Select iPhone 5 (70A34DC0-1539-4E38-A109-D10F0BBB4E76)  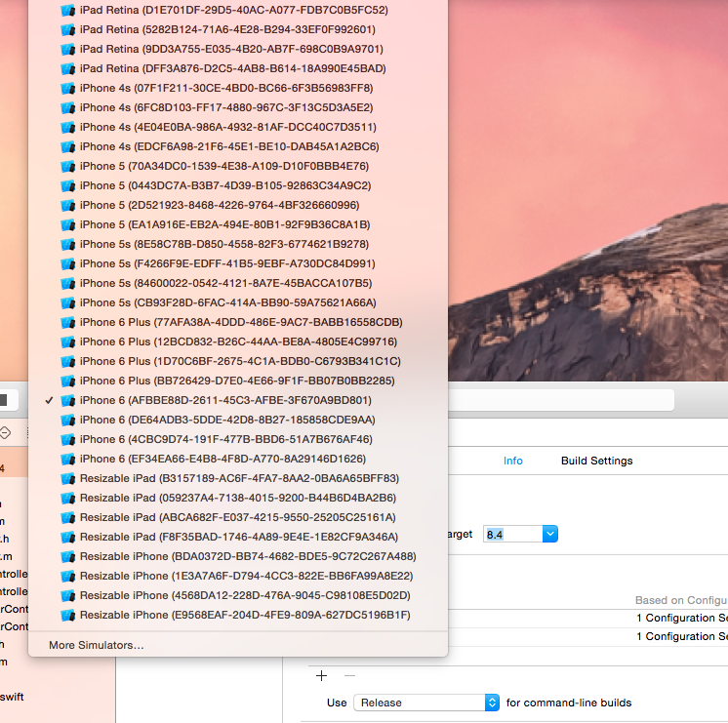238,166
